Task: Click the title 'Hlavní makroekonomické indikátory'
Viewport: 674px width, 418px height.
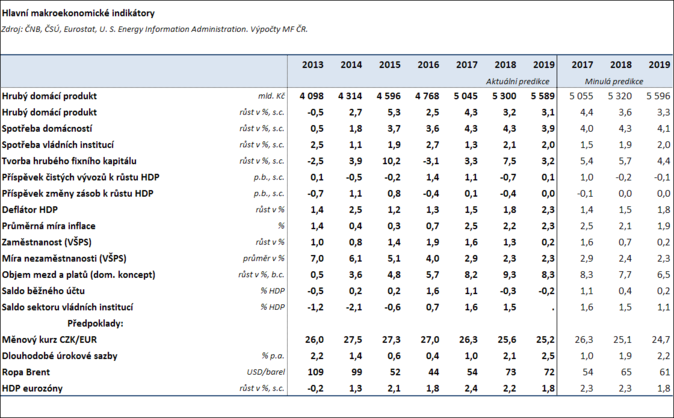Action: click(78, 13)
